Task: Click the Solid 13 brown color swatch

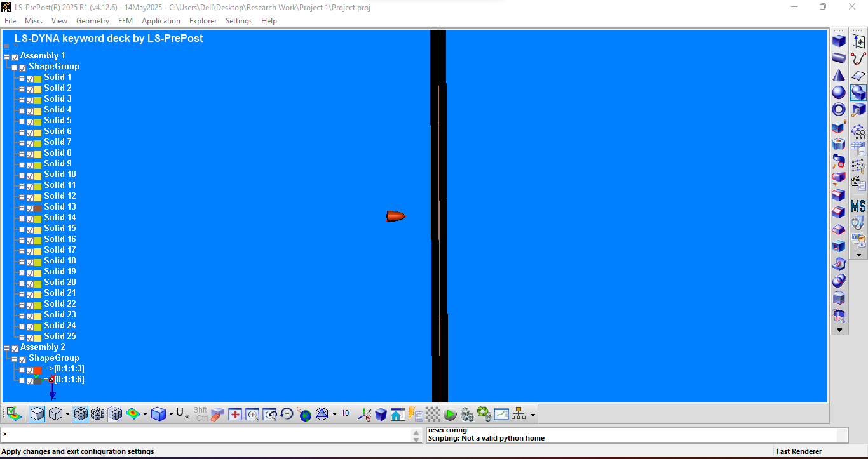Action: pyautogui.click(x=38, y=208)
